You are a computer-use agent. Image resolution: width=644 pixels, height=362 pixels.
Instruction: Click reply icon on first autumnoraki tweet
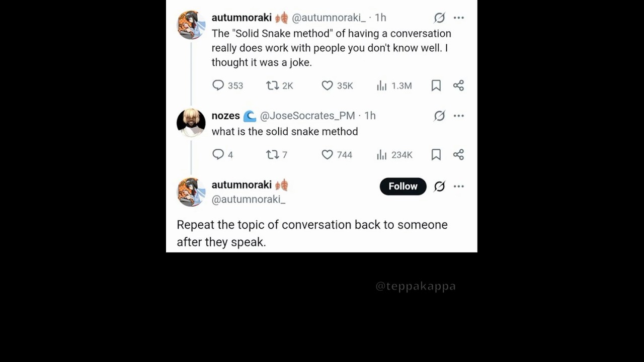click(x=218, y=85)
